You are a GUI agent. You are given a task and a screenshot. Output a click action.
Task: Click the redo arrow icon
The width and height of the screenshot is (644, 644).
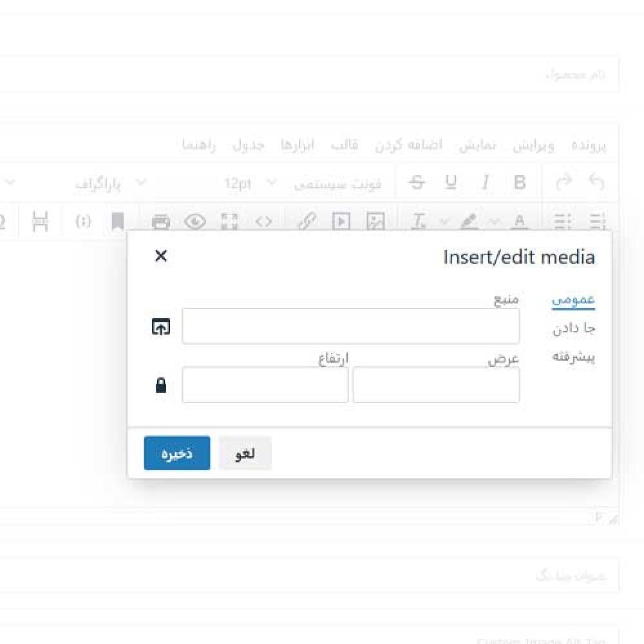coord(563,183)
